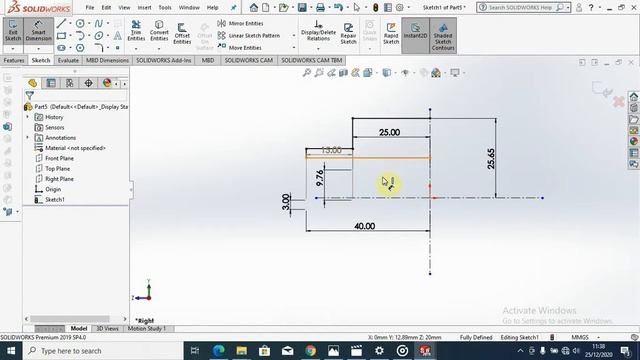
Task: Click Convert Entities tool
Action: (159, 31)
